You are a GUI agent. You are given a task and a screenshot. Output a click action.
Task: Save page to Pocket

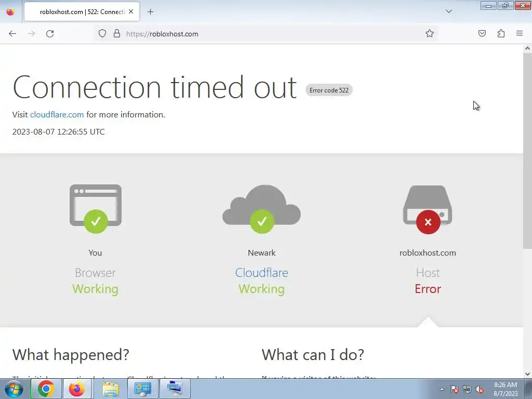click(x=482, y=34)
